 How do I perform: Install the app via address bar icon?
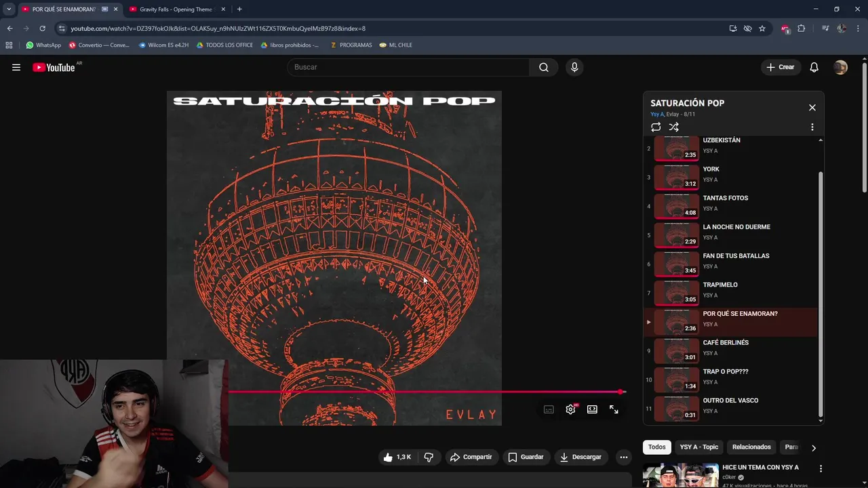click(733, 28)
